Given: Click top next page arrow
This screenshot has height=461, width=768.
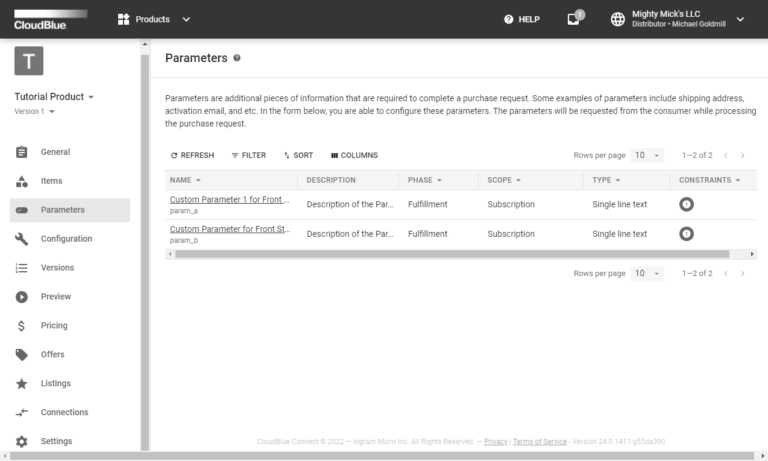Looking at the screenshot, I should (x=743, y=155).
